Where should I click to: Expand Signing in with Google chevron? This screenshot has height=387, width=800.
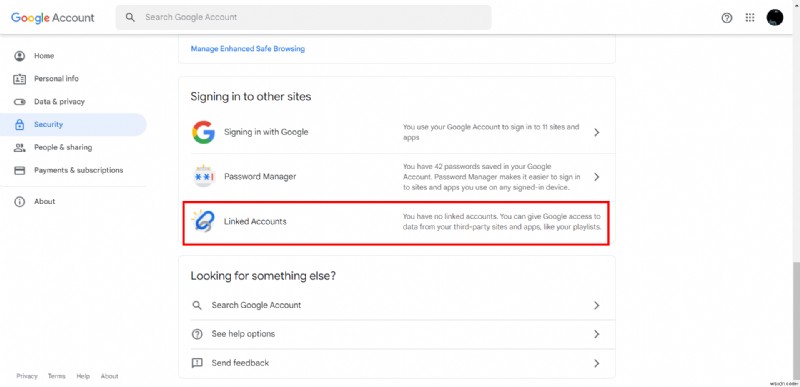click(596, 133)
